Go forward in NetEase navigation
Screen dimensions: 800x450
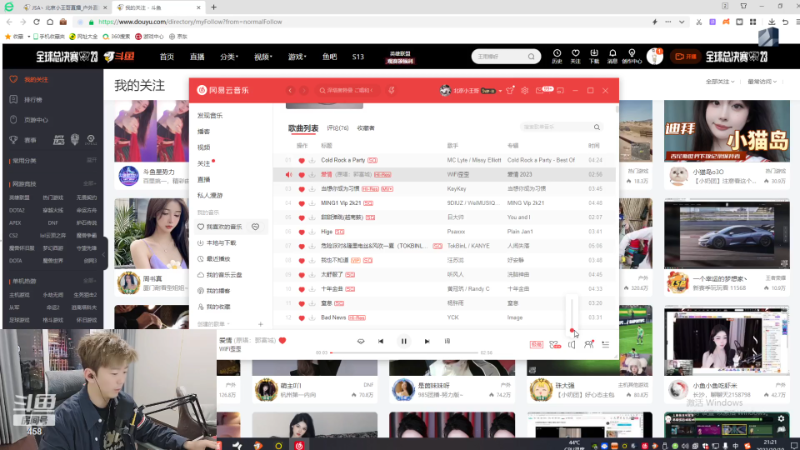coord(304,90)
